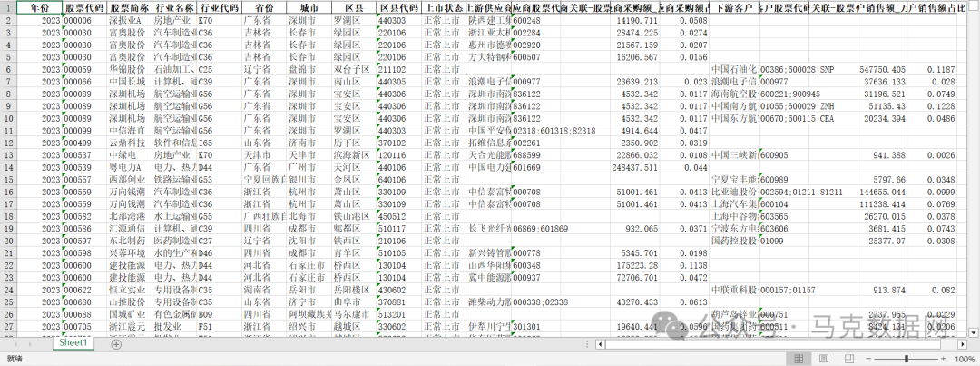Click the cell containing 中国长城
The image size is (980, 366).
(x=130, y=82)
